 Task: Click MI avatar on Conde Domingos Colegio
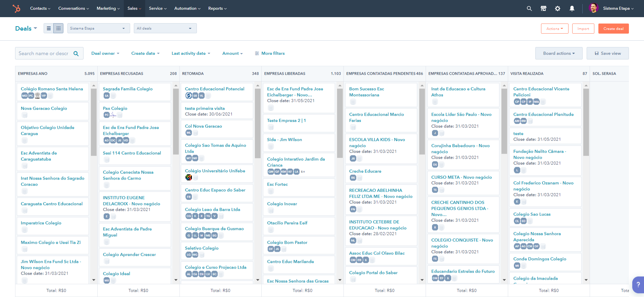[x=517, y=266]
